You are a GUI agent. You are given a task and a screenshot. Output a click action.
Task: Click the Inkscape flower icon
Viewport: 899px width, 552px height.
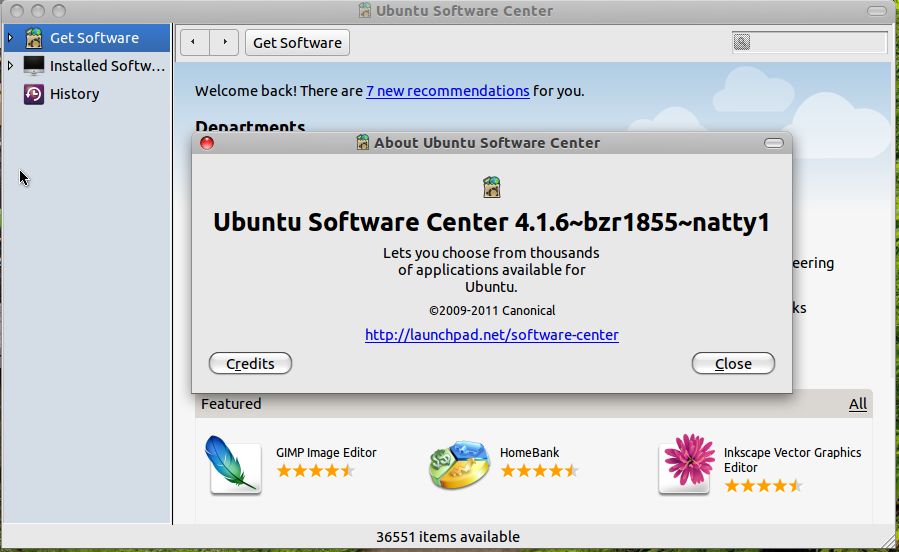click(687, 463)
